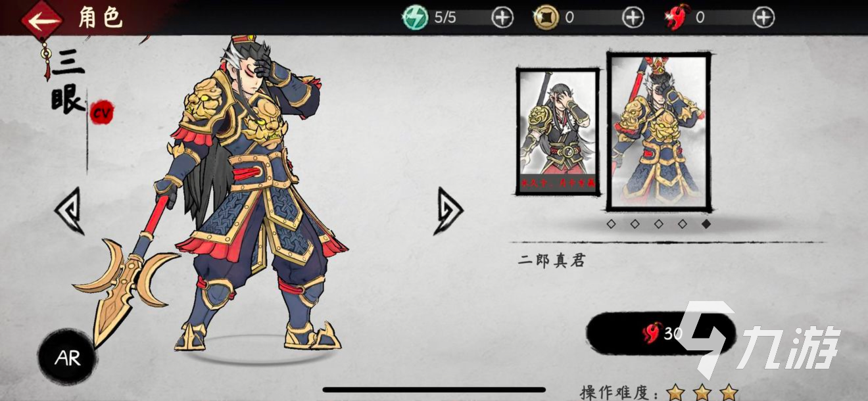Select third skin page dot
This screenshot has width=868, height=401.
click(x=659, y=224)
